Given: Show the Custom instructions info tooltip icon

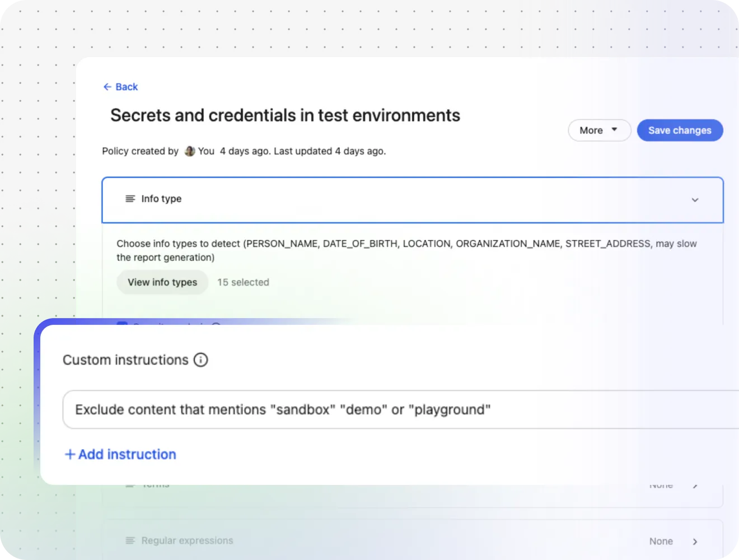Looking at the screenshot, I should click(x=200, y=360).
